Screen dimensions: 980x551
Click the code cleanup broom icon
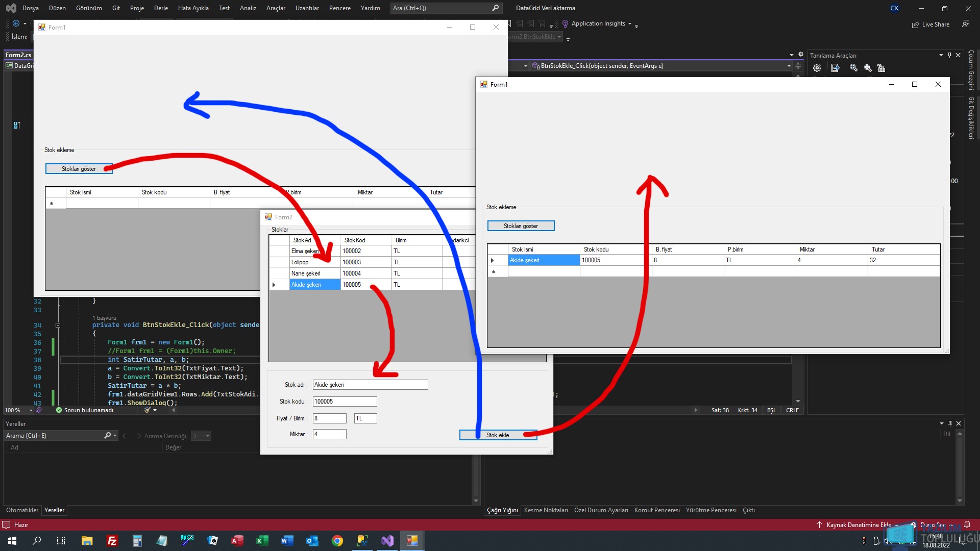pyautogui.click(x=148, y=410)
